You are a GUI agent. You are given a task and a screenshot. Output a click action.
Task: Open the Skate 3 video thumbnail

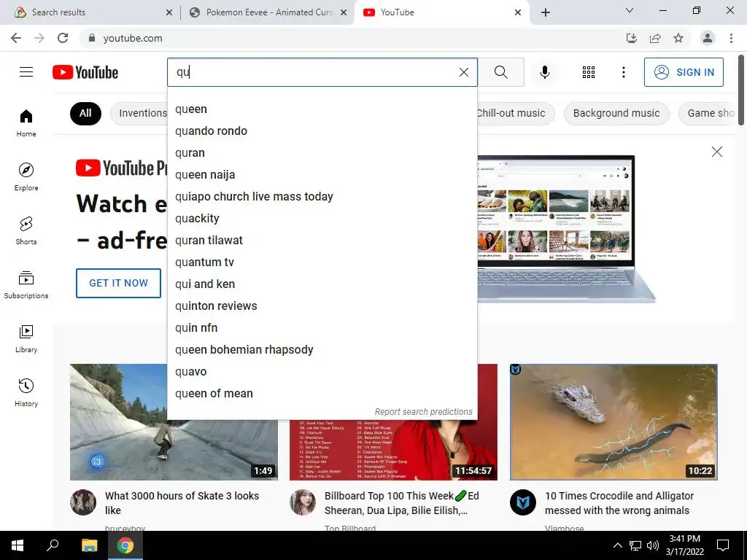pyautogui.click(x=174, y=422)
